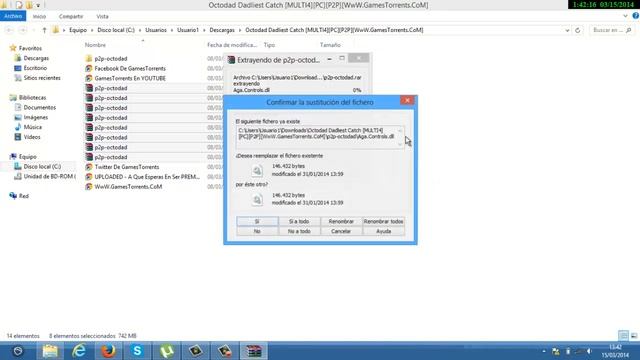Click the No button in replace dialog
Image resolution: width=640 pixels, height=360 pixels.
(x=257, y=231)
